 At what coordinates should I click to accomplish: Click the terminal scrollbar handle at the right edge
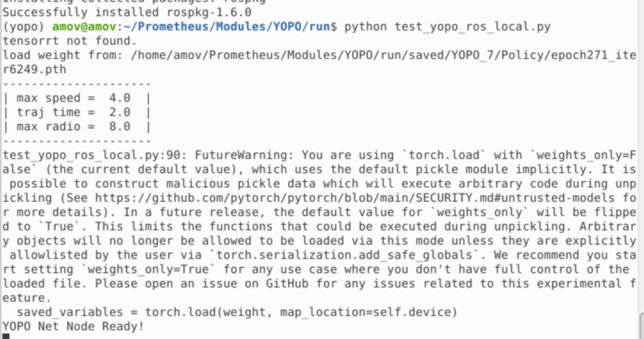pos(642,326)
